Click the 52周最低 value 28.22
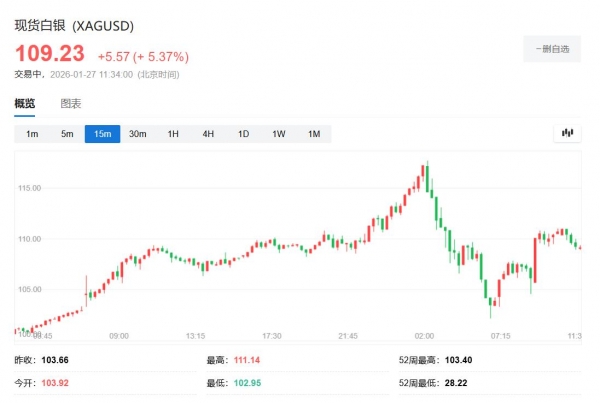 pyautogui.click(x=459, y=383)
